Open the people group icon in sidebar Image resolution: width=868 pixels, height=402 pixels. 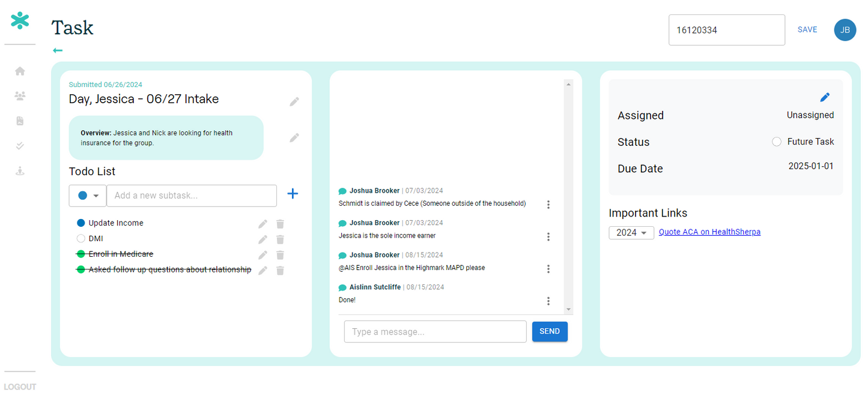[20, 96]
